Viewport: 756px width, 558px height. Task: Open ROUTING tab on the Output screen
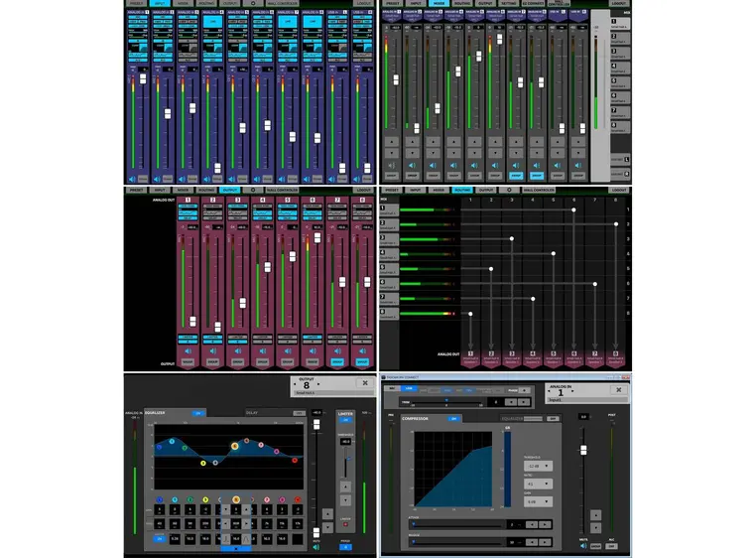[x=206, y=191]
